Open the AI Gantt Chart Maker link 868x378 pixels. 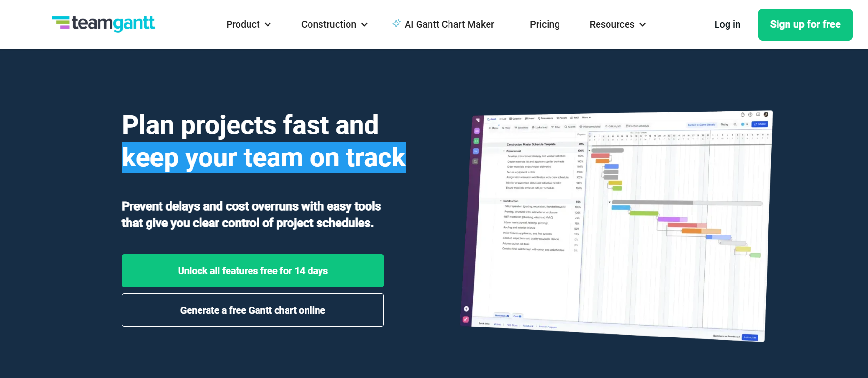click(443, 24)
